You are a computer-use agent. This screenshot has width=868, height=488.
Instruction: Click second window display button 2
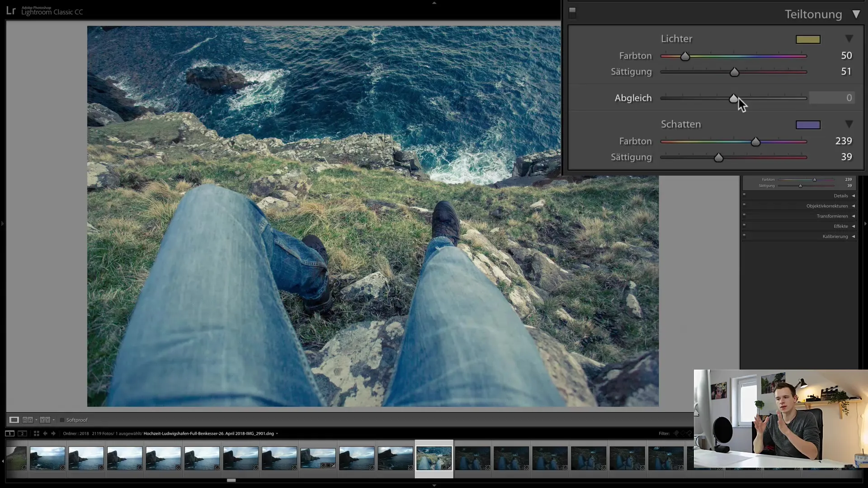[22, 433]
